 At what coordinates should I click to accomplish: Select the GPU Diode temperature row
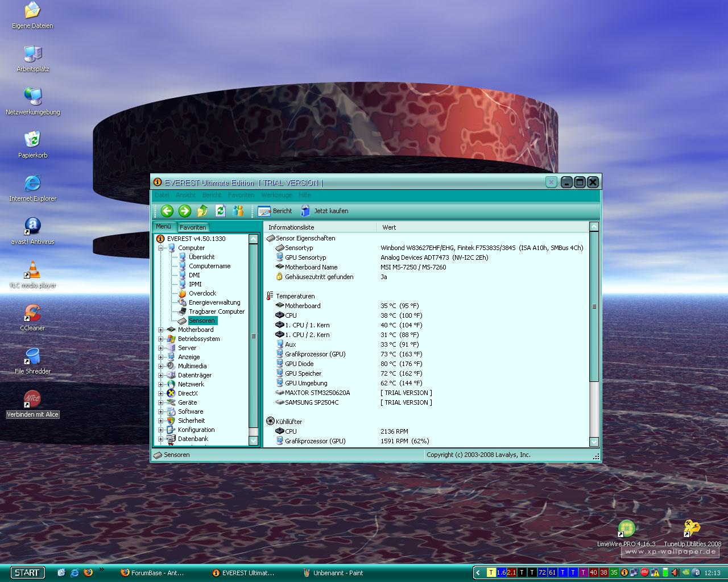click(427, 364)
